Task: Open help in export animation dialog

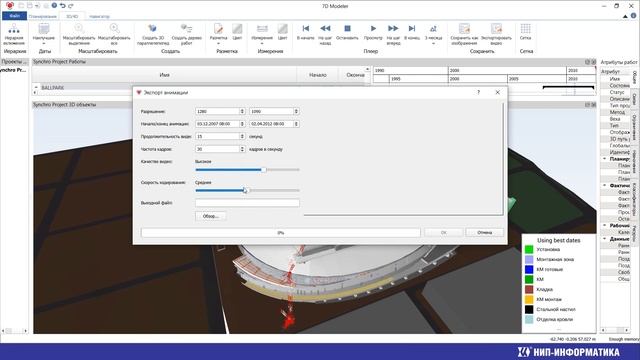Action: click(478, 92)
